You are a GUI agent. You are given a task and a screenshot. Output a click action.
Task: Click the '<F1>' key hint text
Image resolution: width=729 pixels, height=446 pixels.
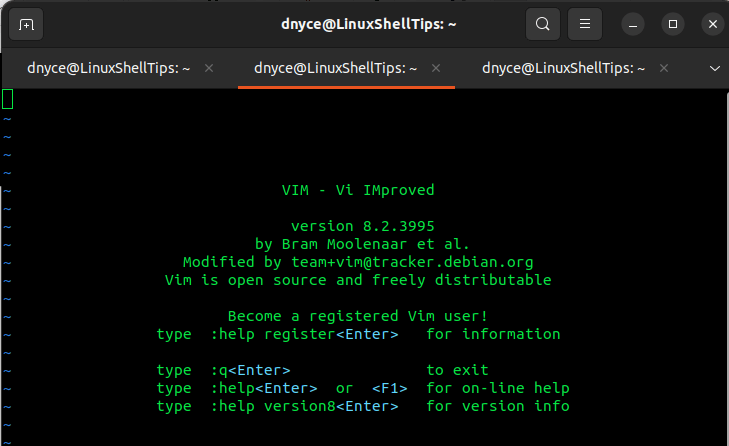pos(390,388)
